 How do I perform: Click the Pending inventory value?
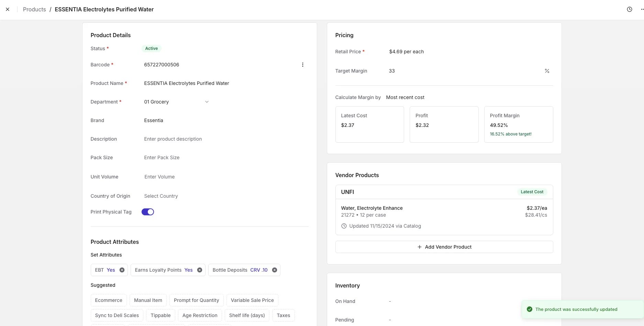[390, 320]
